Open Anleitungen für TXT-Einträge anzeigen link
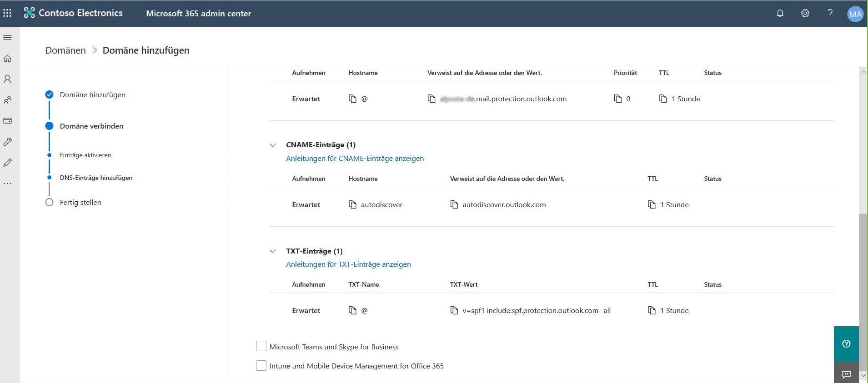Viewport: 868px width, 383px height. [x=348, y=264]
